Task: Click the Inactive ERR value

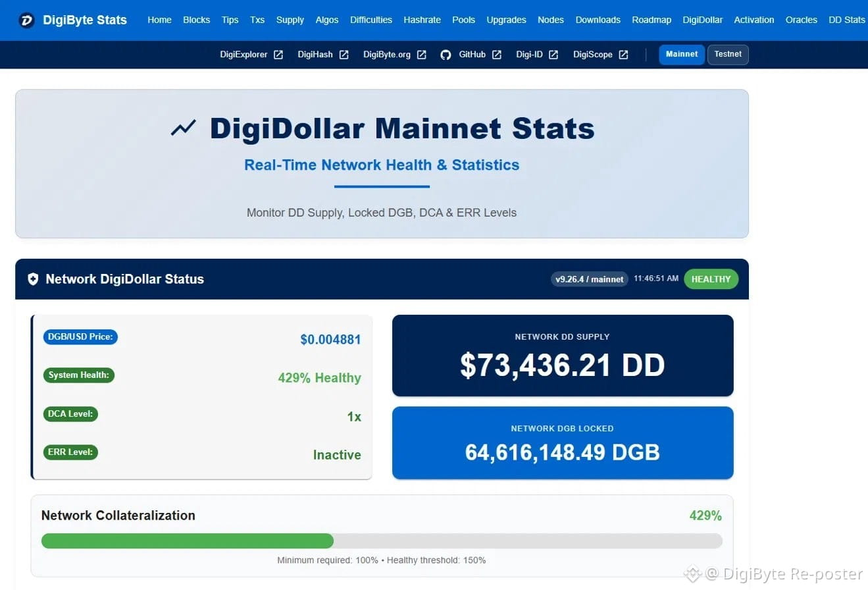Action: click(337, 455)
